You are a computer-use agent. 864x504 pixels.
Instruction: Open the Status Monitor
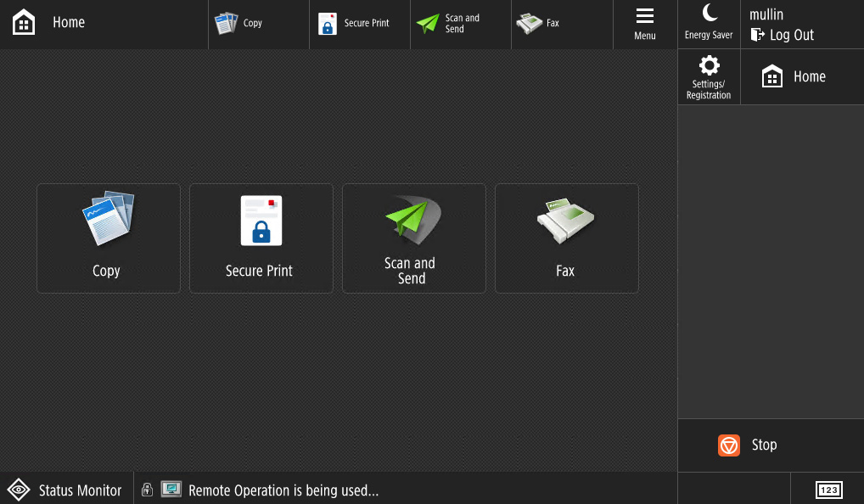tap(66, 489)
